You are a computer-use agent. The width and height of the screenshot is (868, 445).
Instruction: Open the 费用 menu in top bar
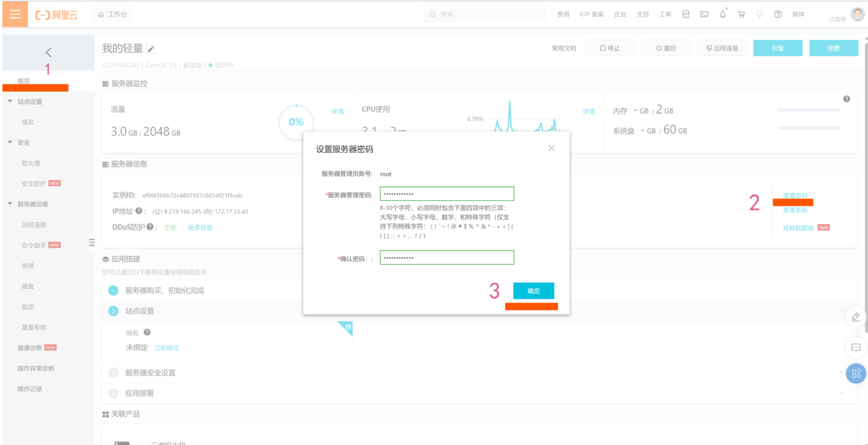pyautogui.click(x=563, y=14)
